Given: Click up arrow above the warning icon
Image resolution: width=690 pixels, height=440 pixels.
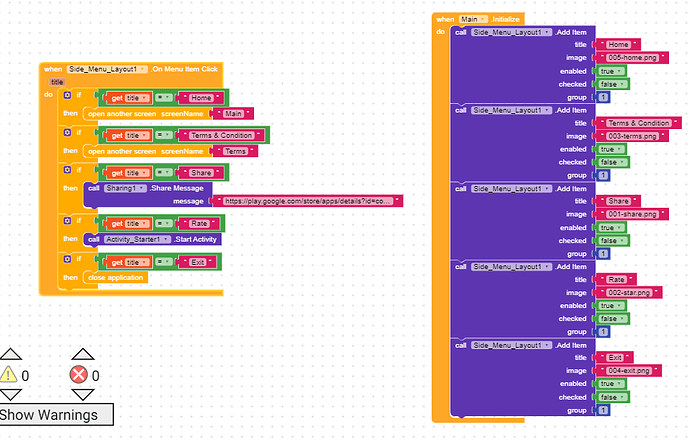Looking at the screenshot, I should [x=9, y=354].
